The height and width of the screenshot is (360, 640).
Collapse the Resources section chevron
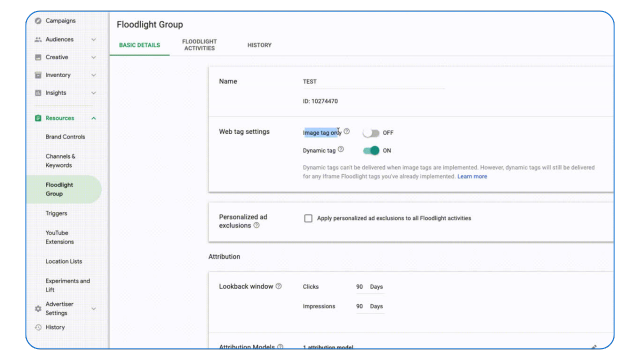[93, 118]
